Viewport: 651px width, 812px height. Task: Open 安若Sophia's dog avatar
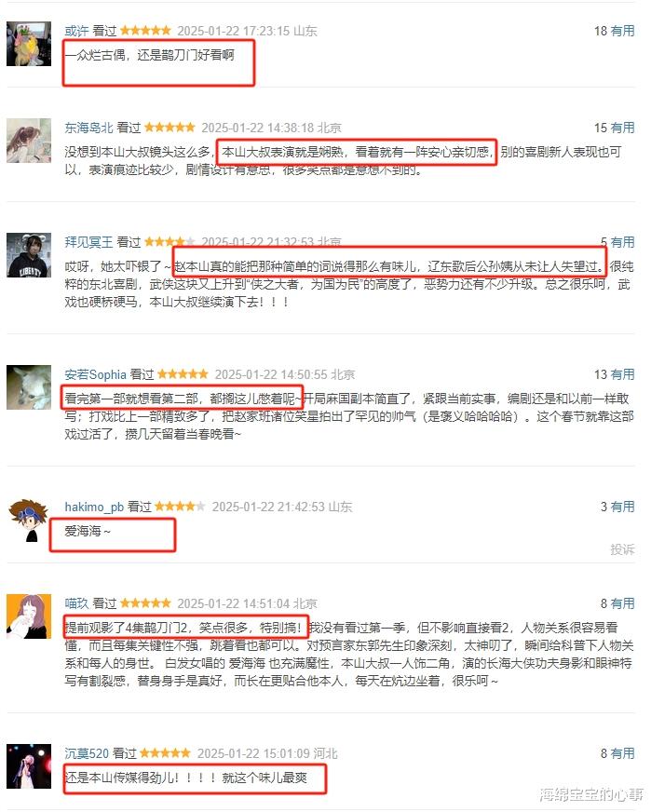29,387
